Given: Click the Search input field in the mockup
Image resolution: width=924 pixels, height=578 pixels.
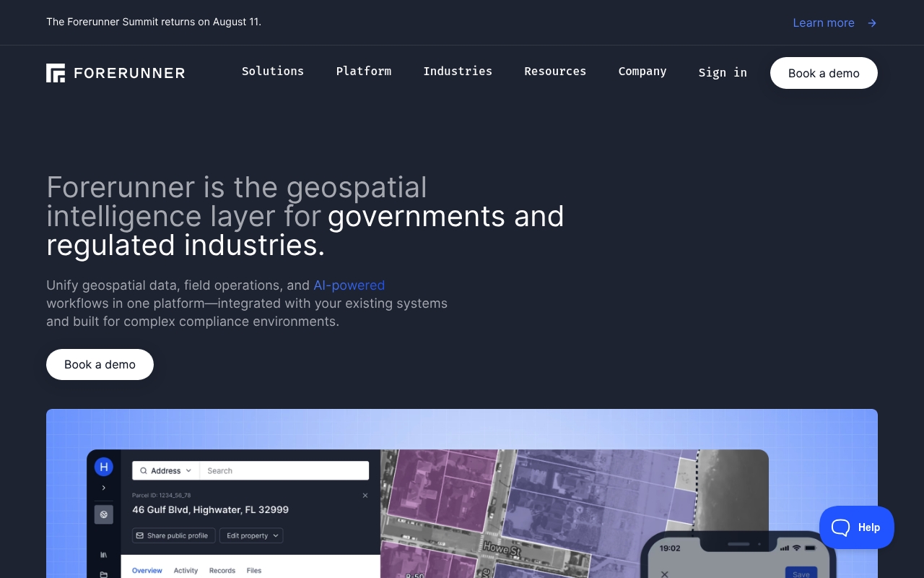Looking at the screenshot, I should click(x=284, y=470).
